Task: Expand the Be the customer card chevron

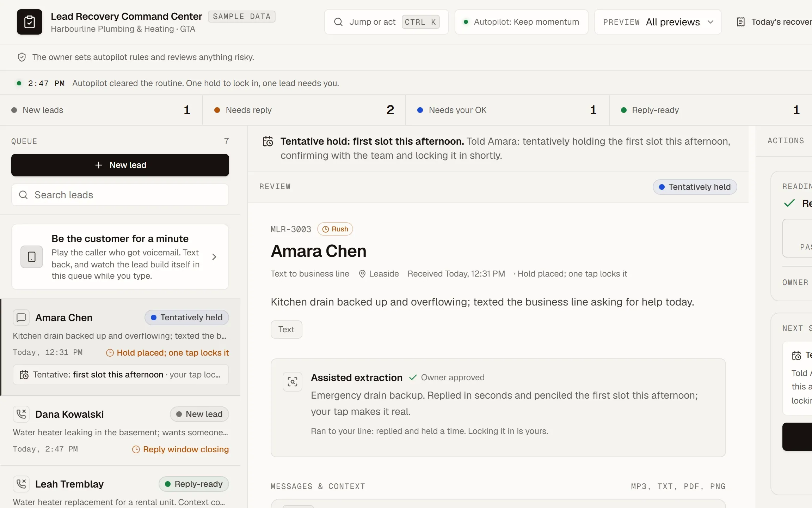Action: pos(214,257)
